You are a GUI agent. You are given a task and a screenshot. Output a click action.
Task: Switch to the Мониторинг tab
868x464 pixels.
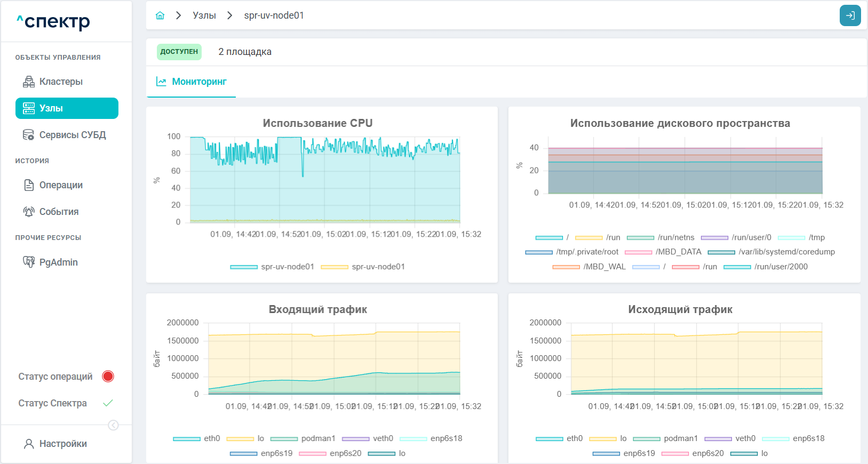[191, 82]
